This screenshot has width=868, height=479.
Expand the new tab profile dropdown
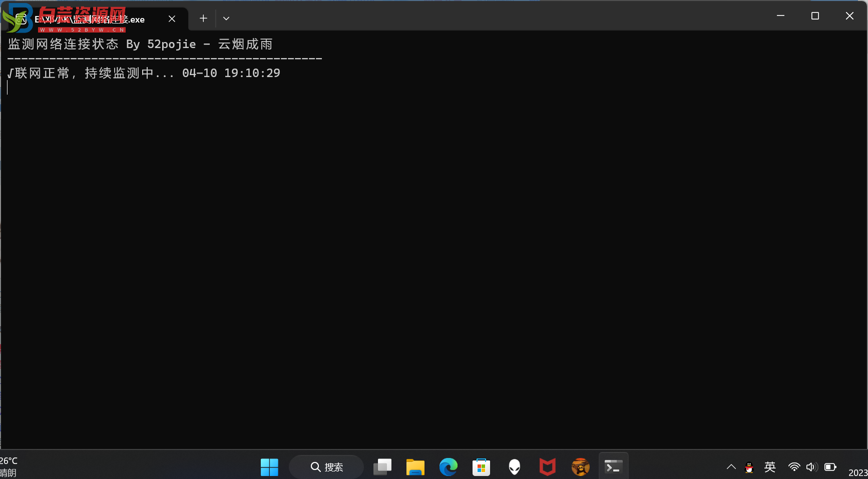[x=226, y=19]
